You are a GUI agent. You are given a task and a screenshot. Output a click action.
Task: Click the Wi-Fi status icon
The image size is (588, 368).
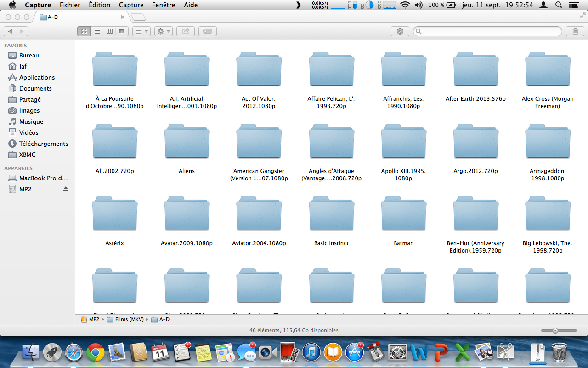(x=405, y=5)
